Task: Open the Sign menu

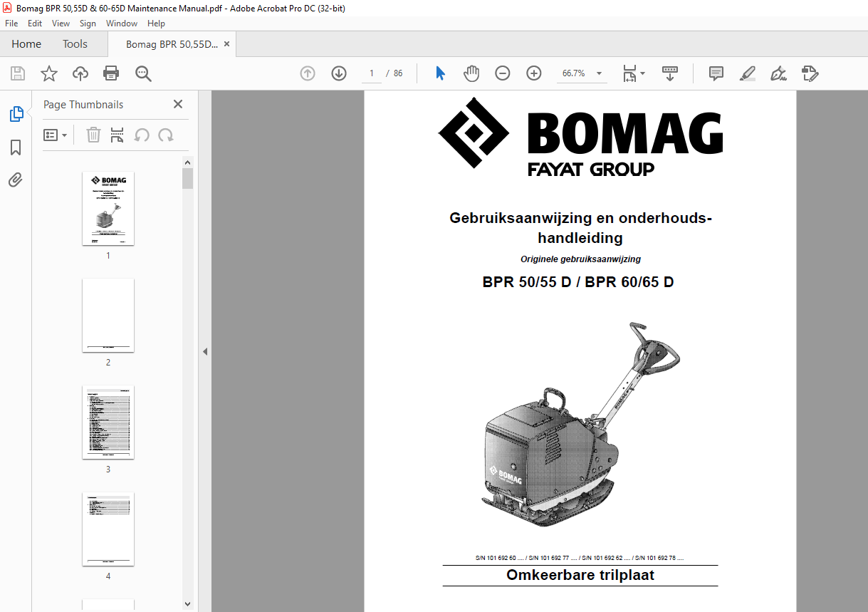Action: 88,24
